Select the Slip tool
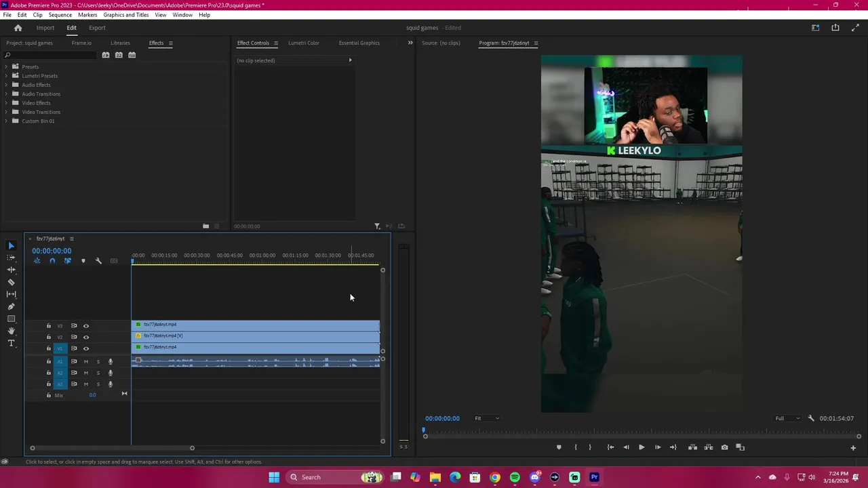868x488 pixels. click(x=11, y=294)
